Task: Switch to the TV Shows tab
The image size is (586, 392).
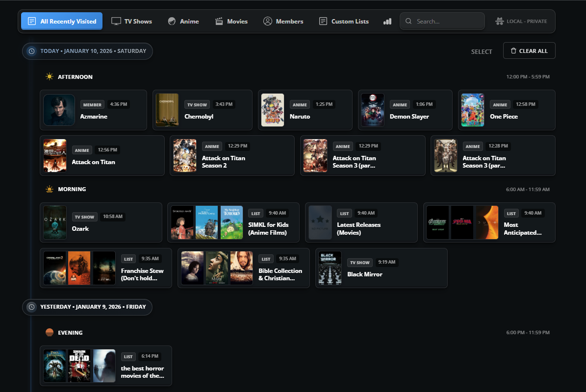Action: click(131, 22)
